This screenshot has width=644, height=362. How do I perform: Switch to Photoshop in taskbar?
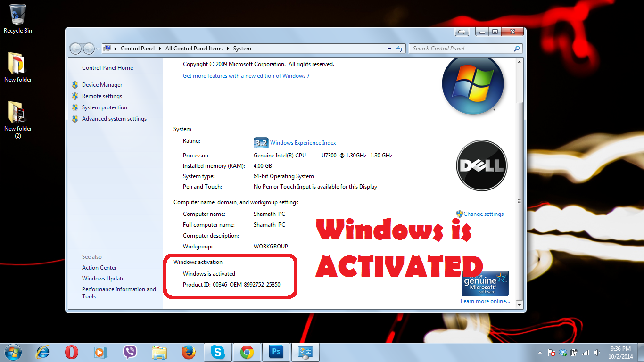[x=276, y=352]
